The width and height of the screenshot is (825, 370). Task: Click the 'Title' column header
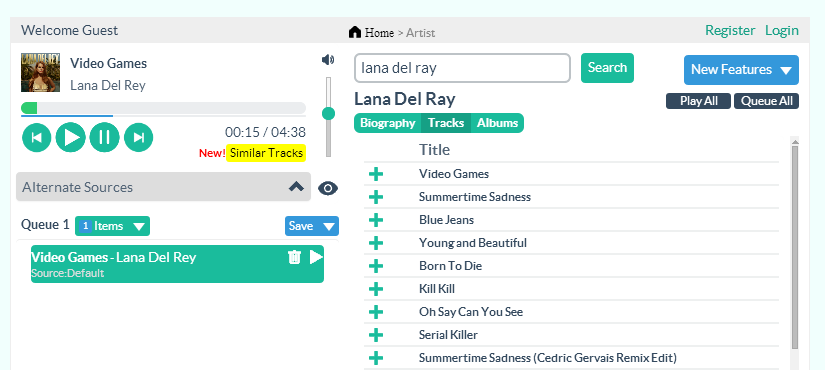point(434,150)
